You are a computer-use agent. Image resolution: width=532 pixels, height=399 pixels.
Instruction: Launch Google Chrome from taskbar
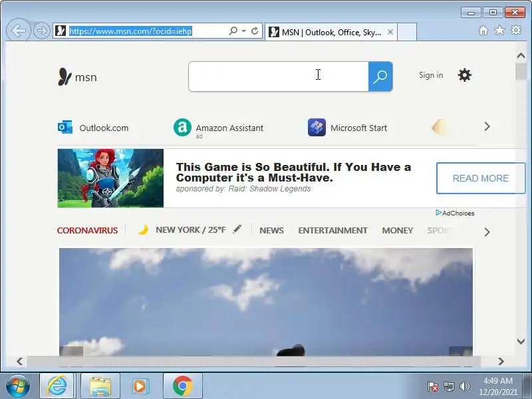click(182, 386)
